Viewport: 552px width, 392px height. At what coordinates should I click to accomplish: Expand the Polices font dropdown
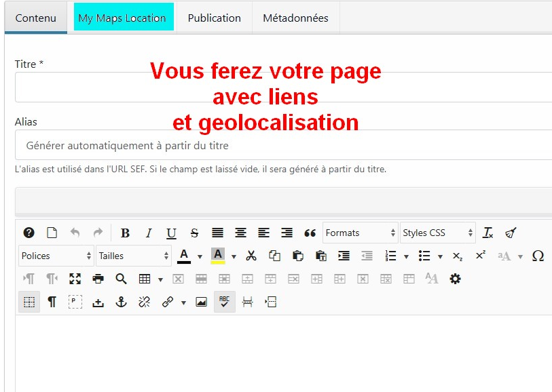pyautogui.click(x=56, y=256)
